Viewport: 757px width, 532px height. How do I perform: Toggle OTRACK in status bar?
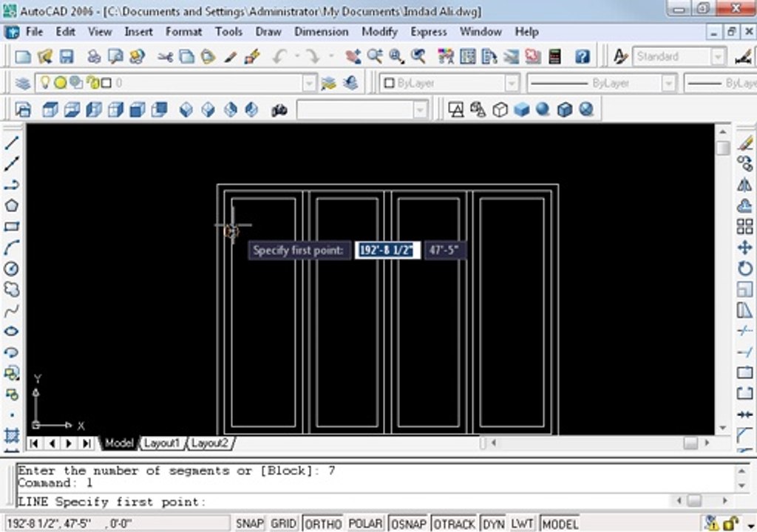click(x=455, y=524)
